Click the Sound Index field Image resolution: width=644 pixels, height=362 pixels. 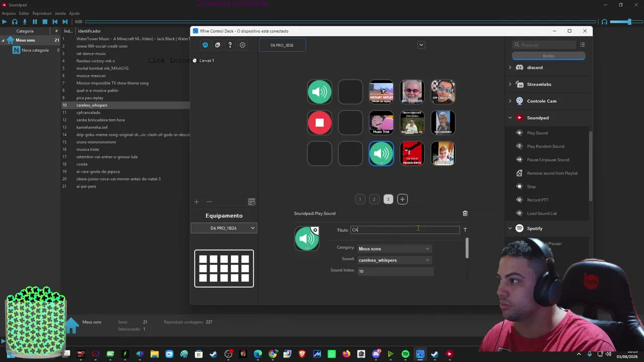tap(395, 271)
